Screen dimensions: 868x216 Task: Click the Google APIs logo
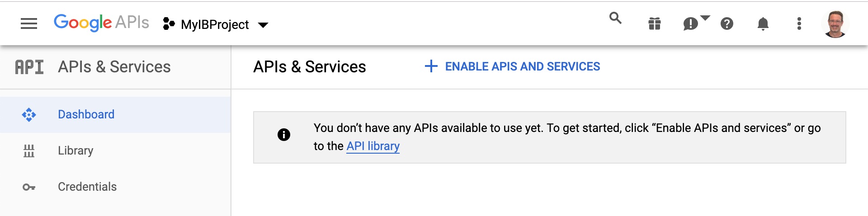[x=101, y=23]
